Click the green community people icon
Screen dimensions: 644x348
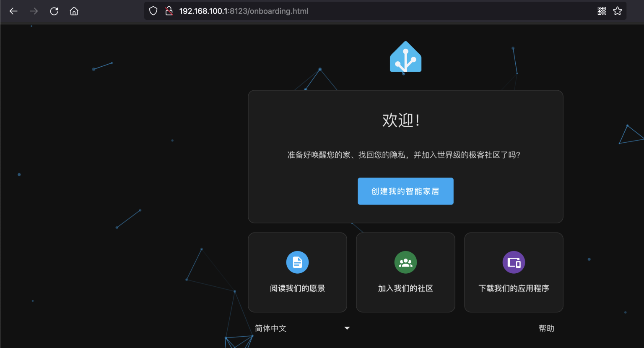pyautogui.click(x=405, y=262)
